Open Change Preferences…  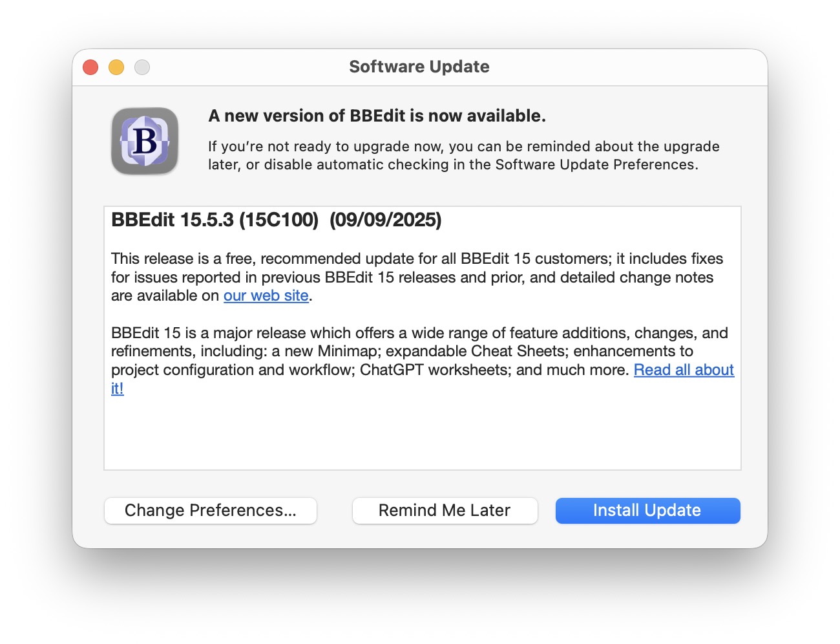pyautogui.click(x=210, y=510)
